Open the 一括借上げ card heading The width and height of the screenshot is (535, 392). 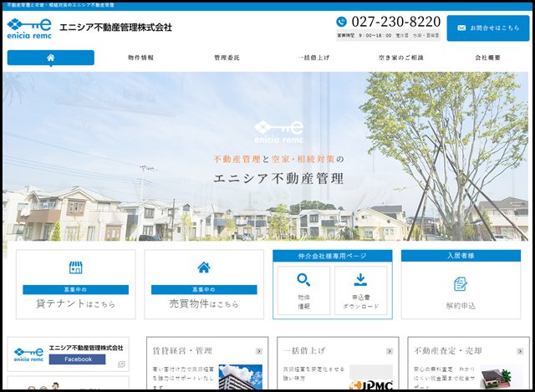[x=304, y=351]
